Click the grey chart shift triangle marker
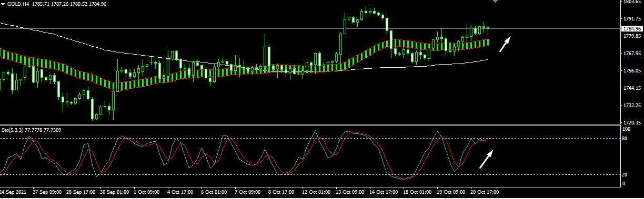644x199 pixels. (495, 2)
